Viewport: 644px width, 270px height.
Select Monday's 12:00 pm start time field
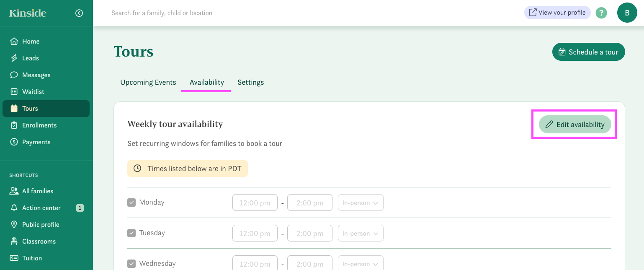point(255,202)
